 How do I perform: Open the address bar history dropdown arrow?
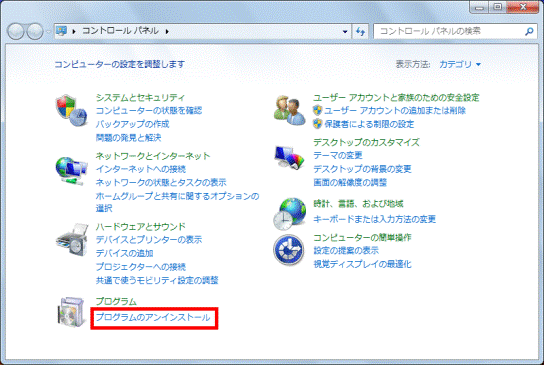point(345,32)
